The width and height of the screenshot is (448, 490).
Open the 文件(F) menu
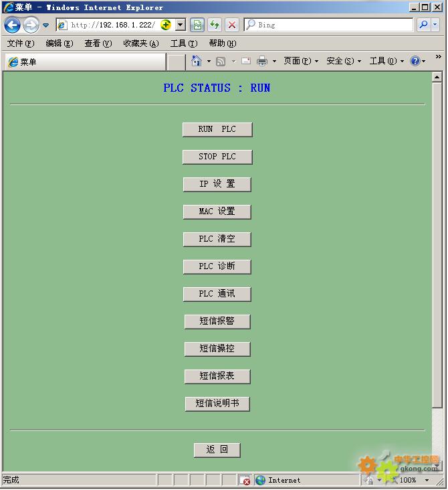[x=21, y=43]
